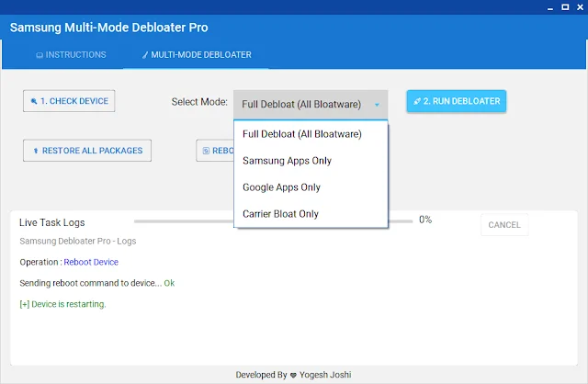
Task: Click the monitor icon on Instructions tab
Action: (39, 55)
